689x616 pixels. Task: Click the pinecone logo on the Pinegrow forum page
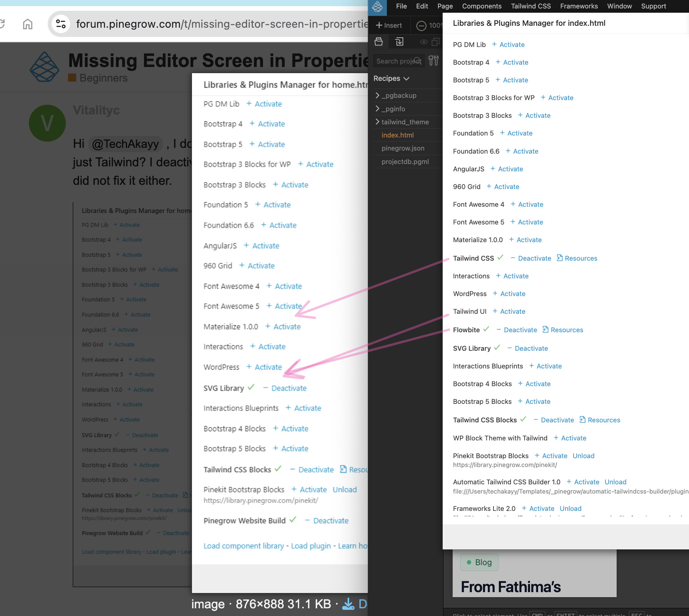[45, 67]
